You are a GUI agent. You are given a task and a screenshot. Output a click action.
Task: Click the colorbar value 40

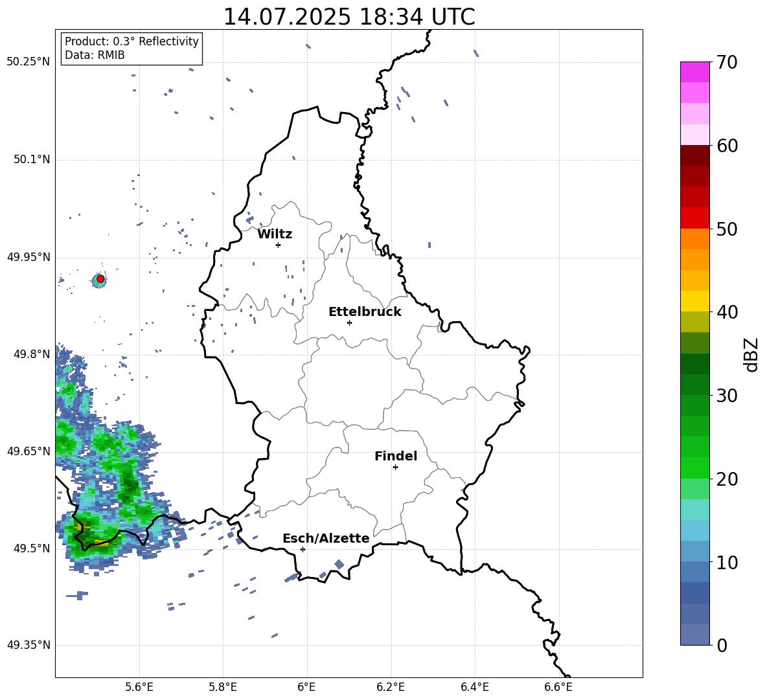[x=727, y=312]
